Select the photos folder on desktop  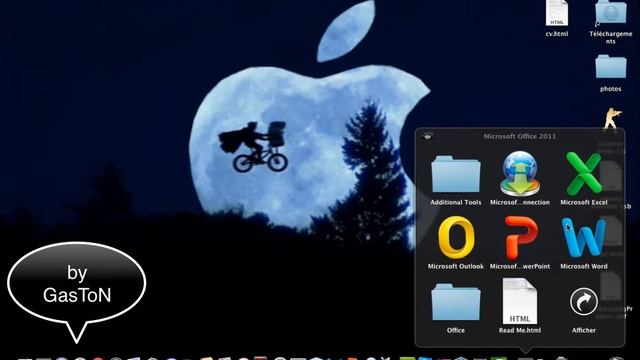(x=611, y=67)
